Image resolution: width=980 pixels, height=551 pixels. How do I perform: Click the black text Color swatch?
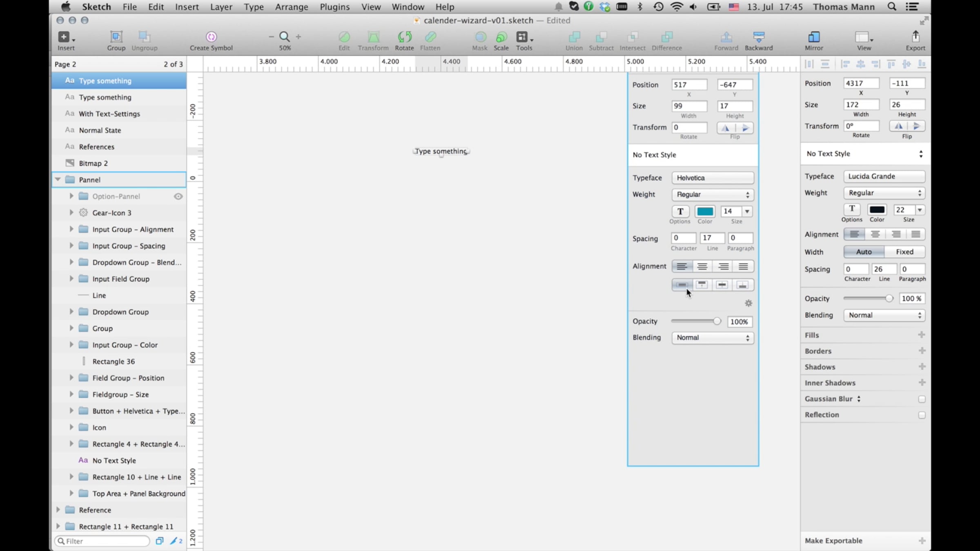[877, 210]
